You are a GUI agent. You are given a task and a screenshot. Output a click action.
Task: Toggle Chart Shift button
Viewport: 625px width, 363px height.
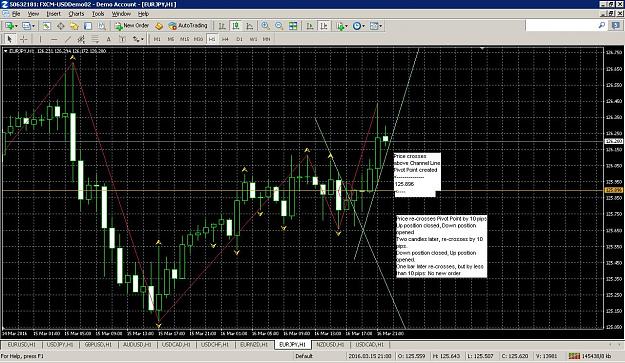click(324, 26)
